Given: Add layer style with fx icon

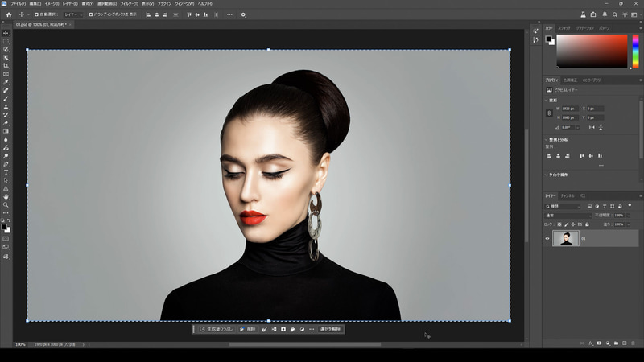Looking at the screenshot, I should 591,343.
